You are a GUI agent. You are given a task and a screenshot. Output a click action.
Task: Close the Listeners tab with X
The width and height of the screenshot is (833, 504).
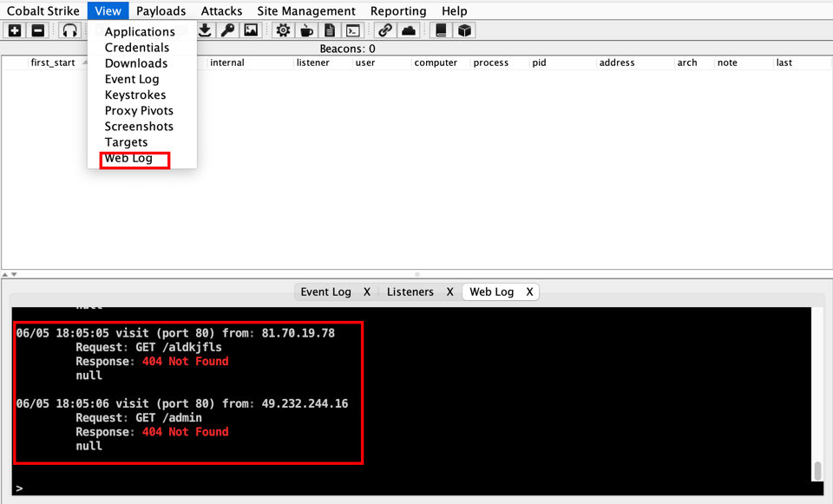pos(449,291)
